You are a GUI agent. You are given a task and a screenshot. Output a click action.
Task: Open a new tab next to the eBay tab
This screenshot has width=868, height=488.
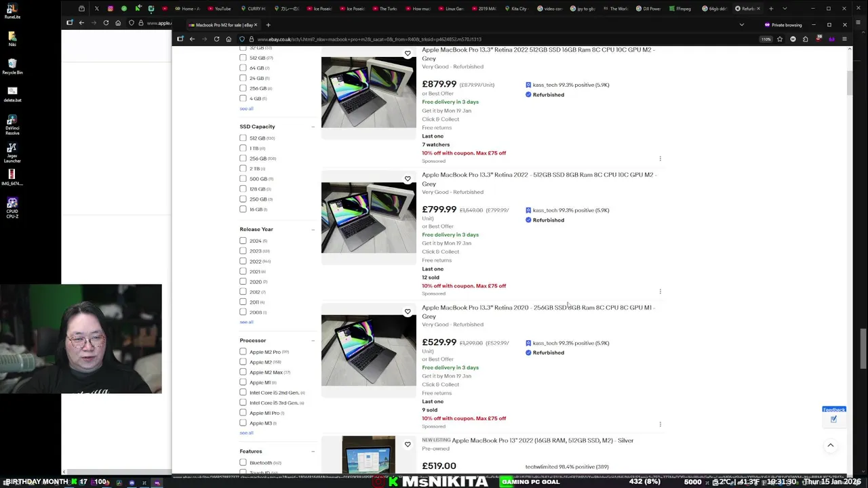268,25
